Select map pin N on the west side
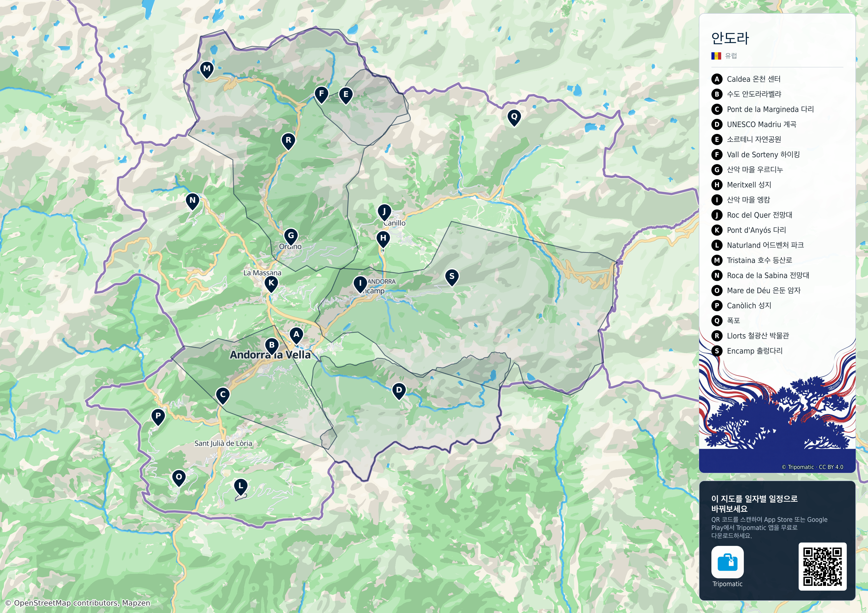Image resolution: width=868 pixels, height=613 pixels. tap(192, 201)
